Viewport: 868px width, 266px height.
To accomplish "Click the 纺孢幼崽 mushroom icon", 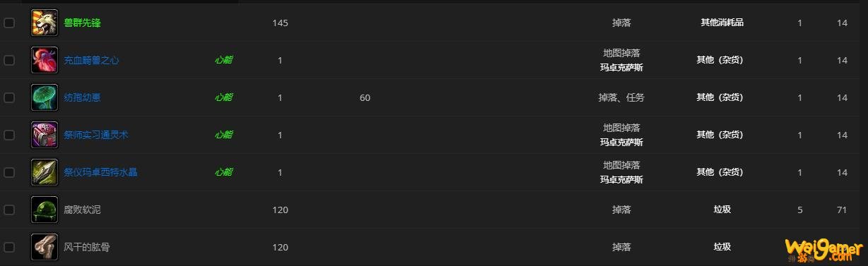I will click(45, 97).
